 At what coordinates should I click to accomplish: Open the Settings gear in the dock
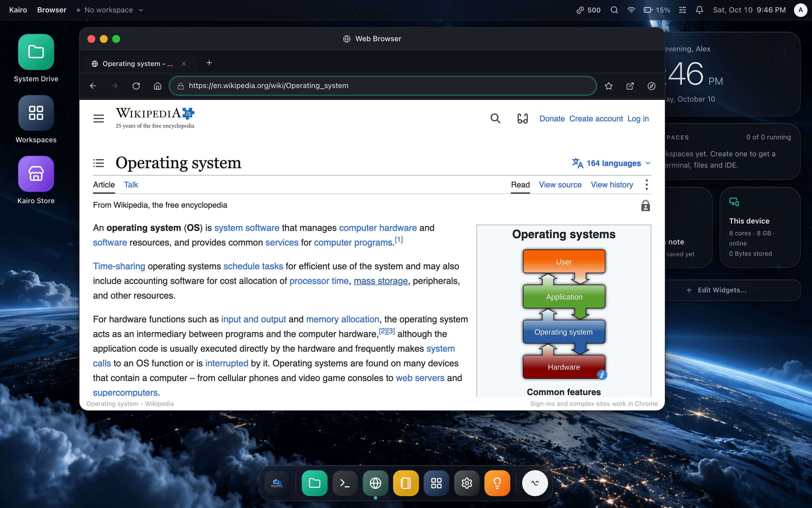(x=467, y=483)
